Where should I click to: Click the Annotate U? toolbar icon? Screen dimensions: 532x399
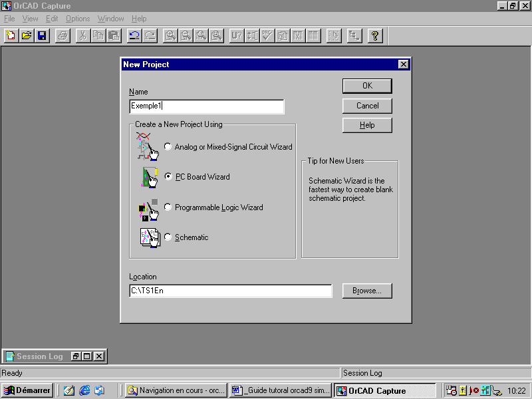tap(237, 36)
